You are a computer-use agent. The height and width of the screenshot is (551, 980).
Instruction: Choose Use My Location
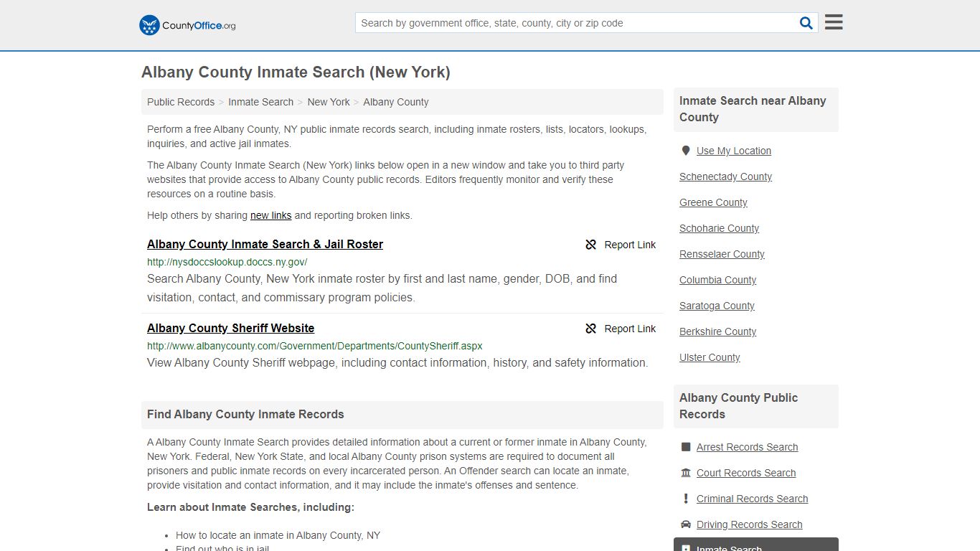click(733, 151)
